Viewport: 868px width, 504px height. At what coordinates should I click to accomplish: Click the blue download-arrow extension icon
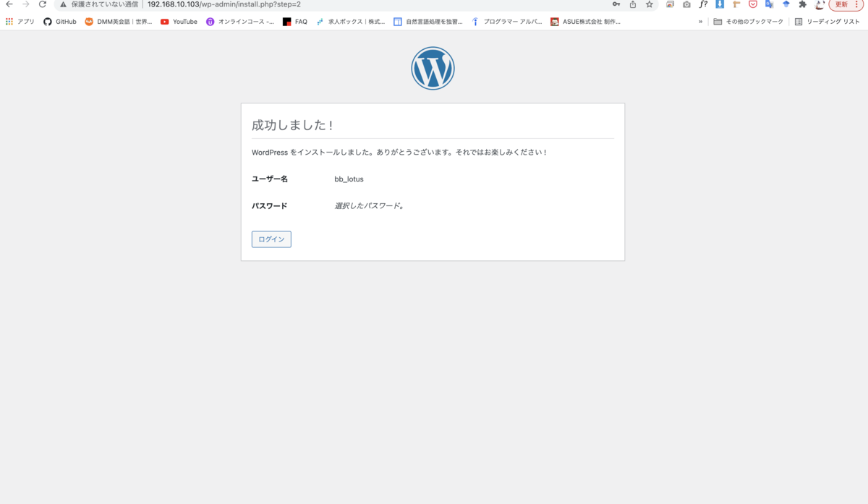point(720,4)
